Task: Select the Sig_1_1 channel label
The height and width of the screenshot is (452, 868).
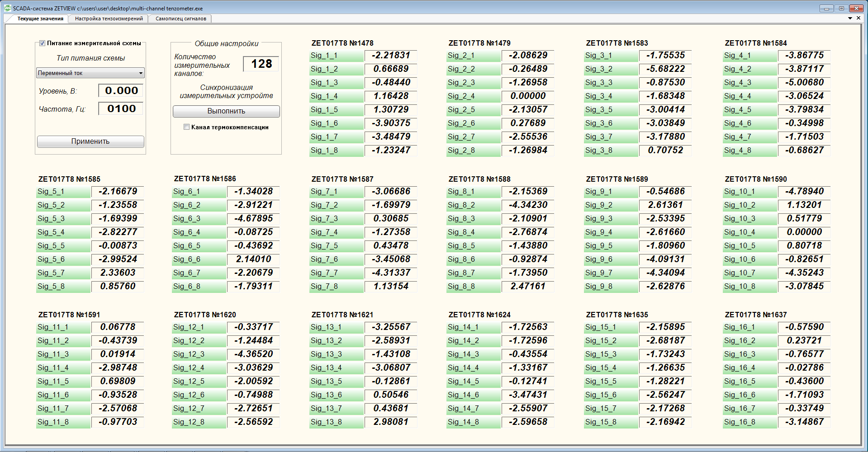Action: tap(337, 56)
